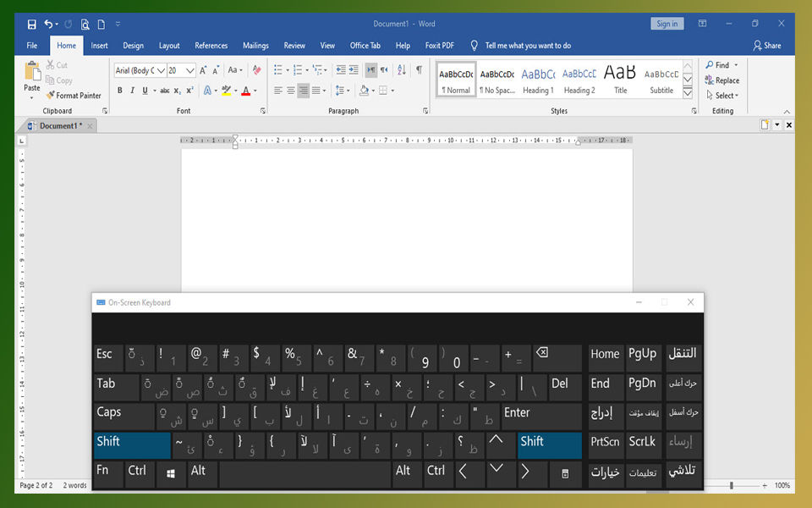
Task: Open the Change Case (Aa) dropdown
Action: 235,70
